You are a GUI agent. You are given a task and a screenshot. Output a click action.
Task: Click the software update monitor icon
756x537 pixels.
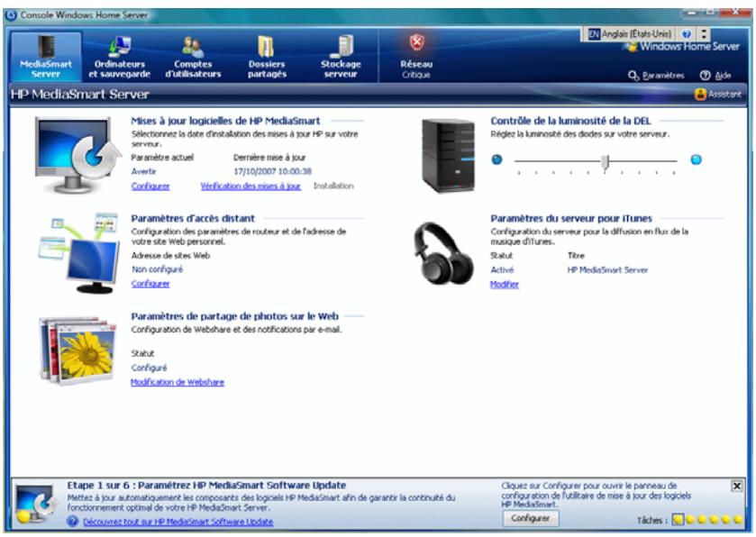pos(77,154)
